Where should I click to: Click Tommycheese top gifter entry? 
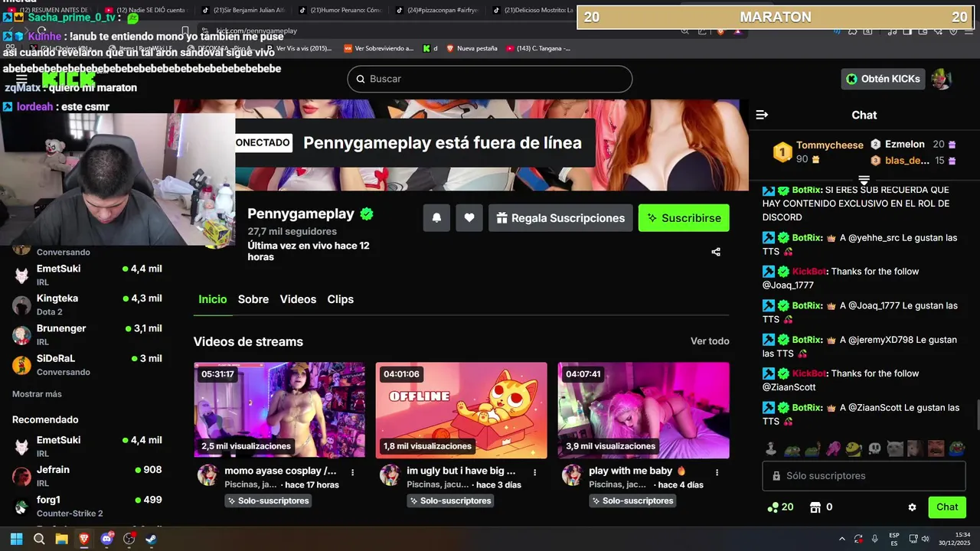point(818,152)
